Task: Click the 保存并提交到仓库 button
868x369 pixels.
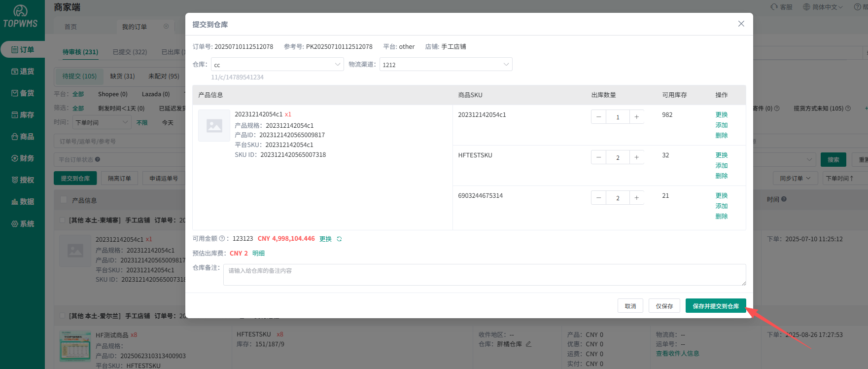Action: [x=715, y=306]
